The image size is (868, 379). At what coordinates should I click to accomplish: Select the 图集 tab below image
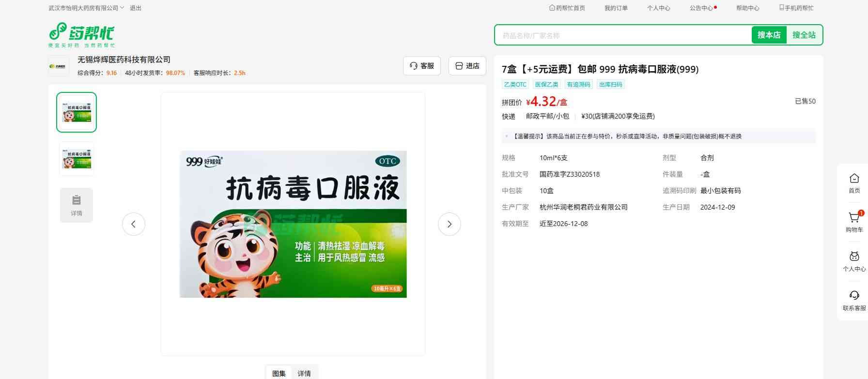[x=279, y=373]
